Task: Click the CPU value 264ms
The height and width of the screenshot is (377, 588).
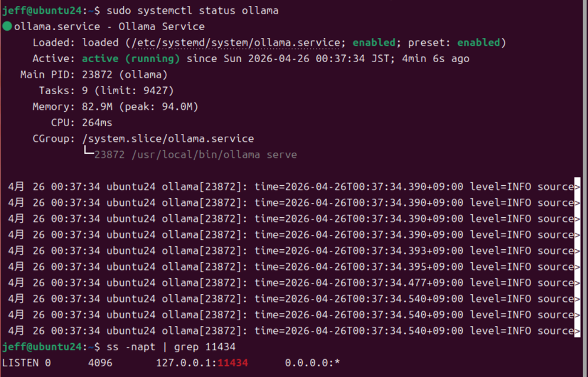Action: click(x=97, y=123)
